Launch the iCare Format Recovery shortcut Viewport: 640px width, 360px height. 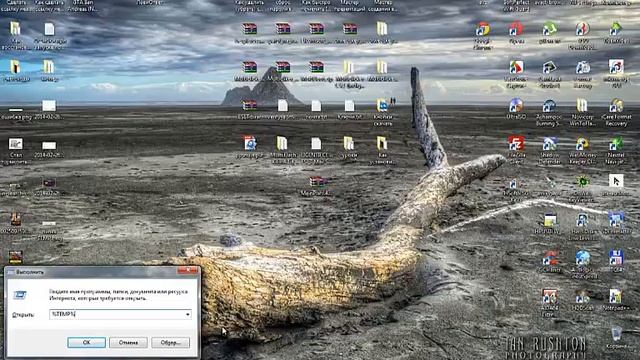(x=616, y=112)
